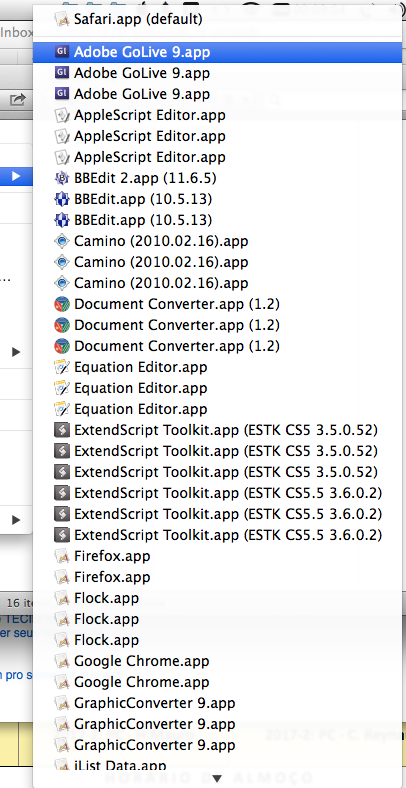Choose the first GraphicConverter 9.app entry

(218, 704)
